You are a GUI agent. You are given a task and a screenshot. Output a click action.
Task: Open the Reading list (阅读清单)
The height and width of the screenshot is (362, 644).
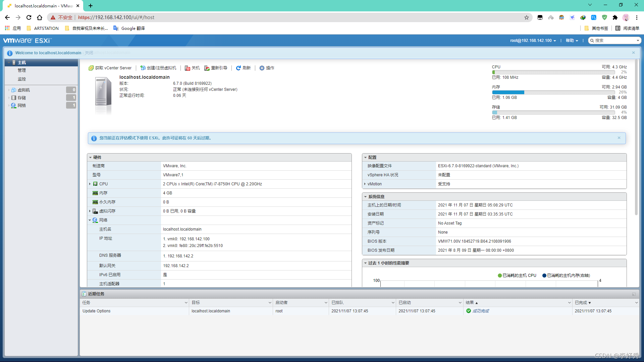tap(628, 28)
